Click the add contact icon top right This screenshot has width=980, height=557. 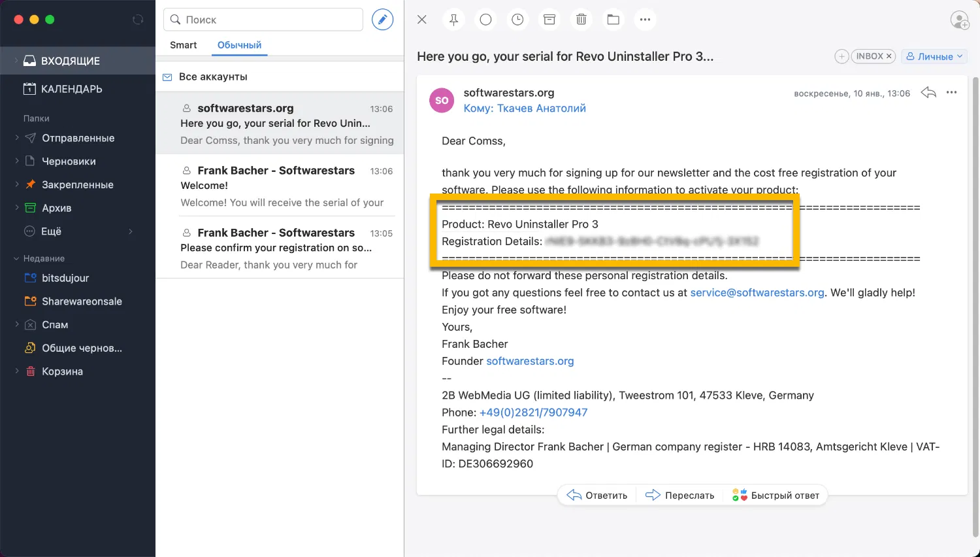960,20
